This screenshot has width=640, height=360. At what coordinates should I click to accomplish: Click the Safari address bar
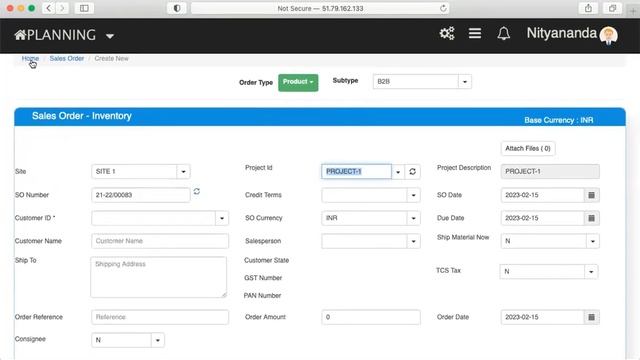coord(320,8)
